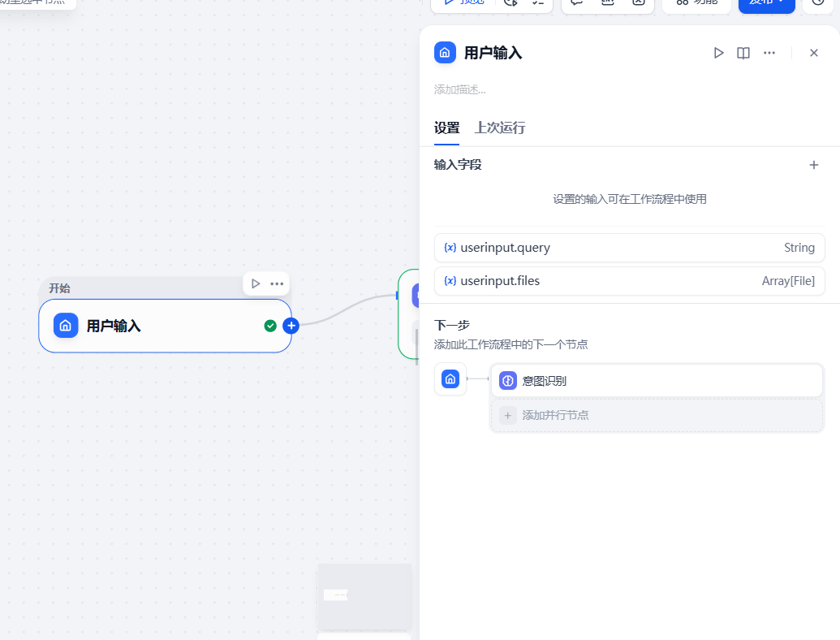Image resolution: width=840 pixels, height=640 pixels.
Task: Run this step with canvas play icon
Action: tap(256, 283)
